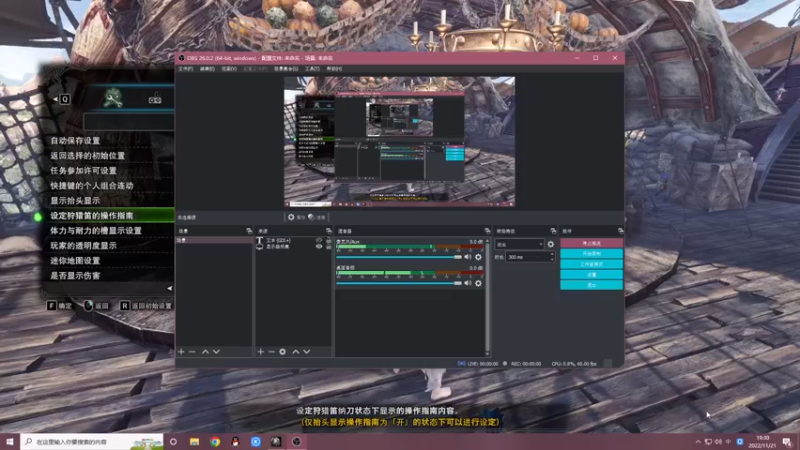
Task: Open QQ penguin app in taskbar
Action: coord(235,442)
